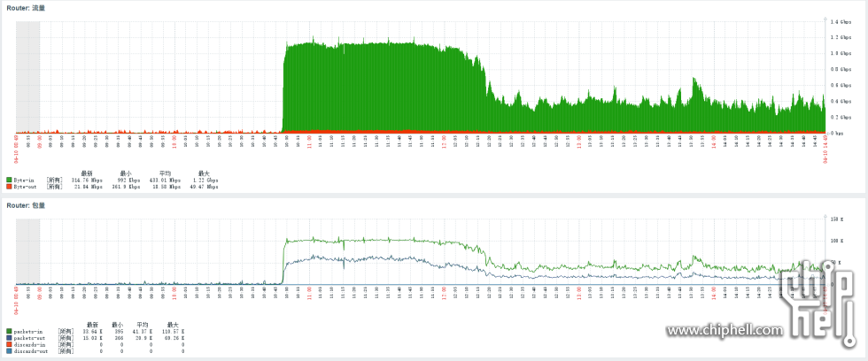
Task: Select the discards-in legend label
Action: click(29, 344)
